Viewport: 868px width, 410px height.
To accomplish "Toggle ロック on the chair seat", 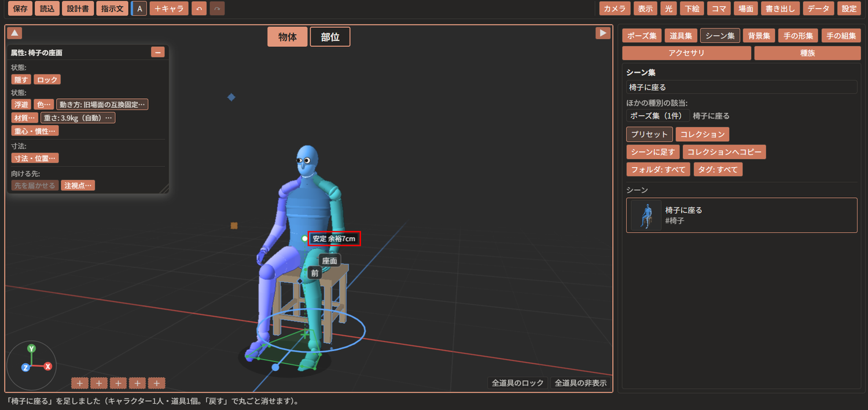I will pos(47,80).
